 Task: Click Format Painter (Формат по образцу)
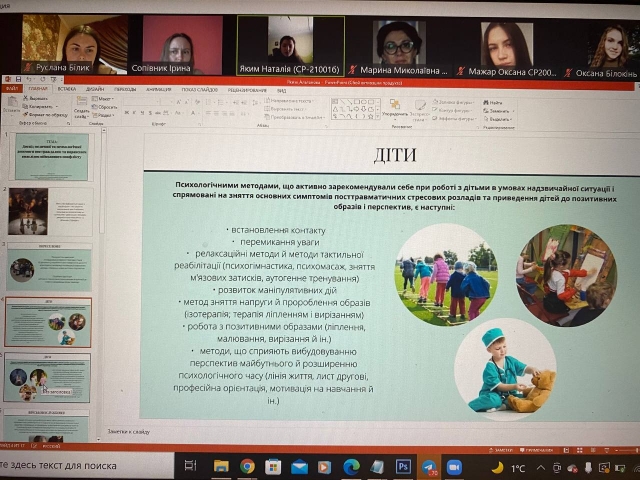(45, 115)
